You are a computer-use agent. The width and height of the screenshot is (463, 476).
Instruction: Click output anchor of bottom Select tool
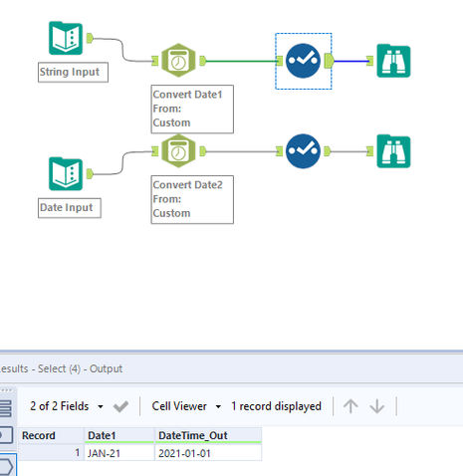click(x=327, y=151)
